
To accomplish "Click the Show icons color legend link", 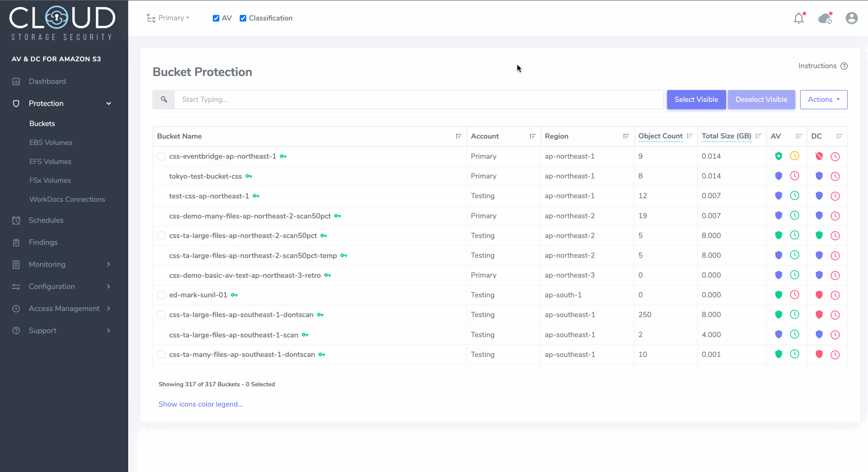I will click(201, 404).
